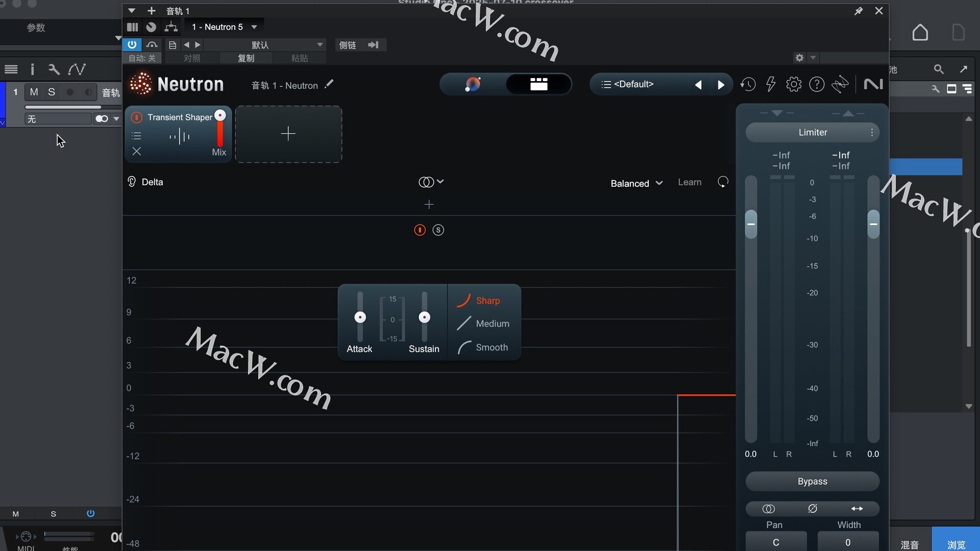Go to next preset arrow
This screenshot has width=980, height=551.
(x=720, y=85)
